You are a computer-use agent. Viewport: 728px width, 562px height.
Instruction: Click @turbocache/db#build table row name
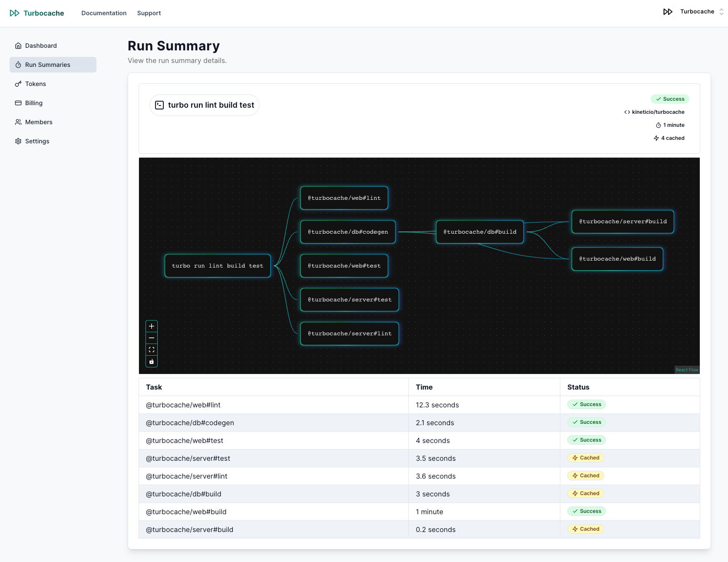tap(184, 494)
